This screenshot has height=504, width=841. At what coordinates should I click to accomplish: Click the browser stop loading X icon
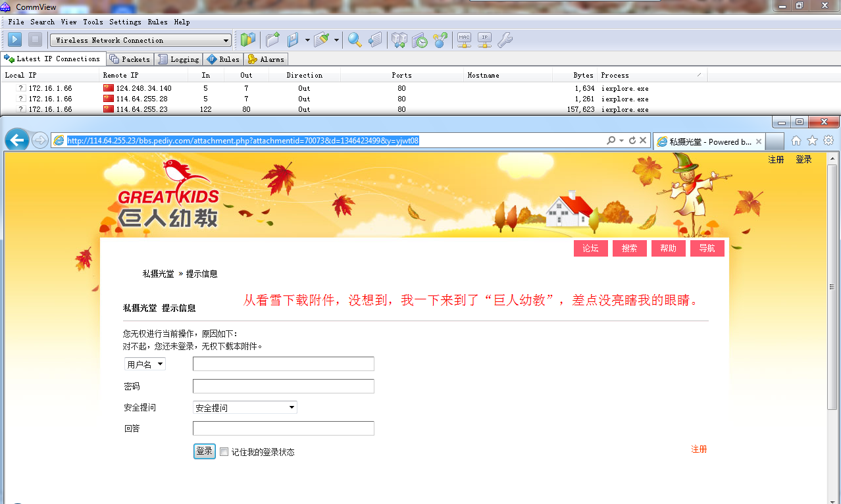point(643,140)
